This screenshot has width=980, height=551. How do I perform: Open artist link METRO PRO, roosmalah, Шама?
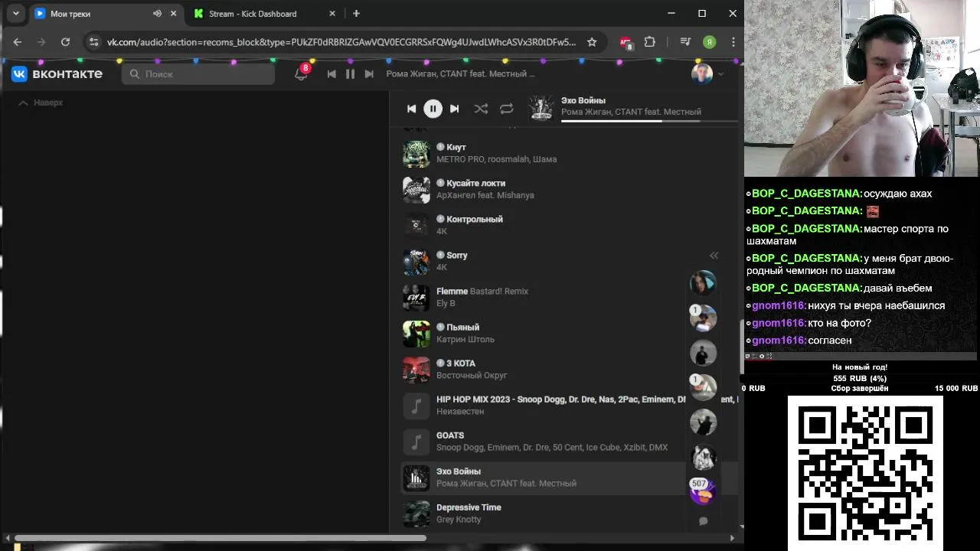[496, 159]
